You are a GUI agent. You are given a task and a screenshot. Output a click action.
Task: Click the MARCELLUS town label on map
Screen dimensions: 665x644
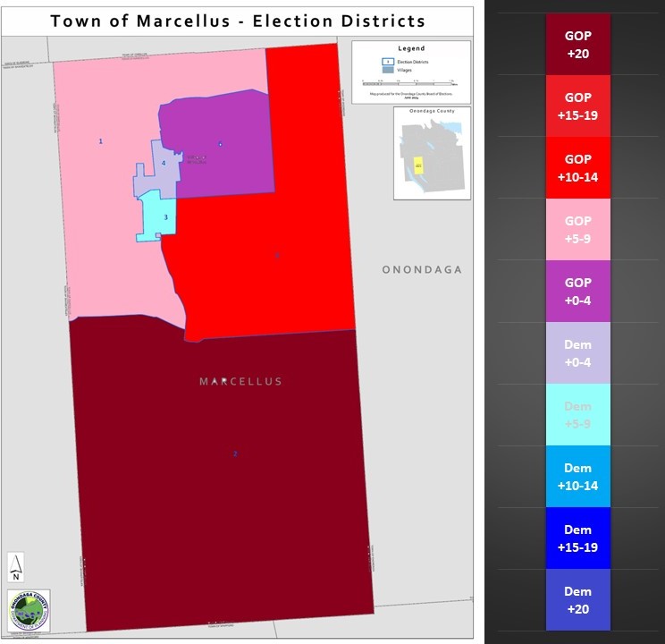(240, 381)
